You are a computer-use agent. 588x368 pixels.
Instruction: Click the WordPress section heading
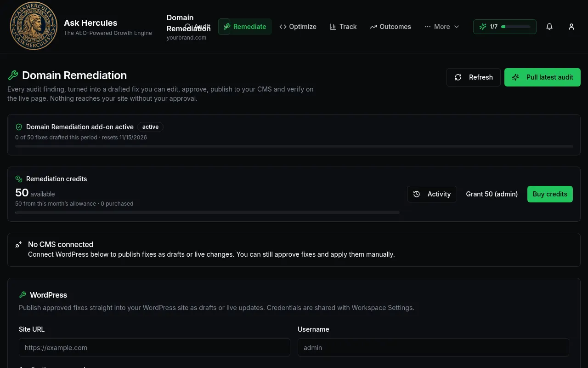pyautogui.click(x=48, y=295)
